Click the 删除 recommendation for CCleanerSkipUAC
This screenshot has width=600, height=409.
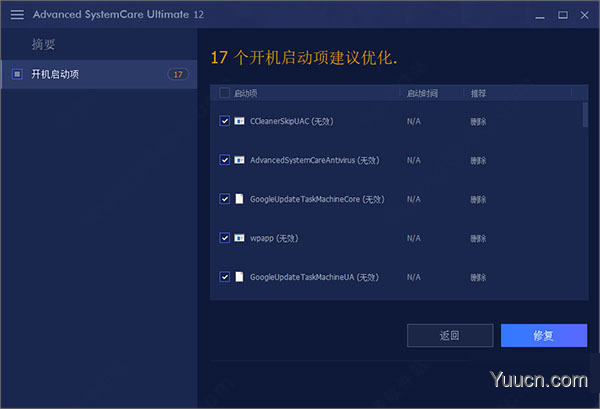point(478,122)
